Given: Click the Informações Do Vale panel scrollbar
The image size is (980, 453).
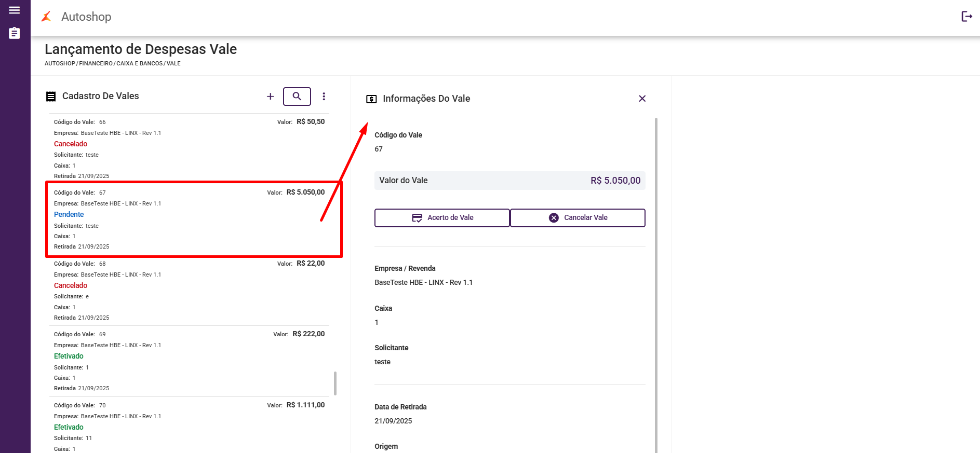Looking at the screenshot, I should pyautogui.click(x=656, y=285).
